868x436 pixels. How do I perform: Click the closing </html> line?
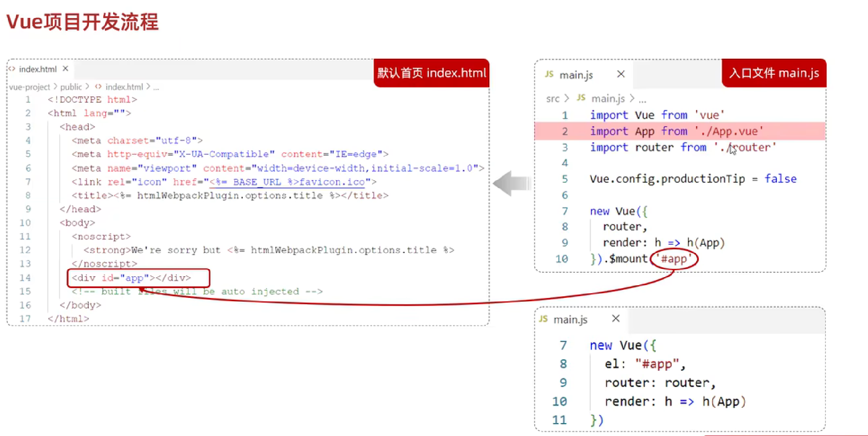click(x=69, y=319)
